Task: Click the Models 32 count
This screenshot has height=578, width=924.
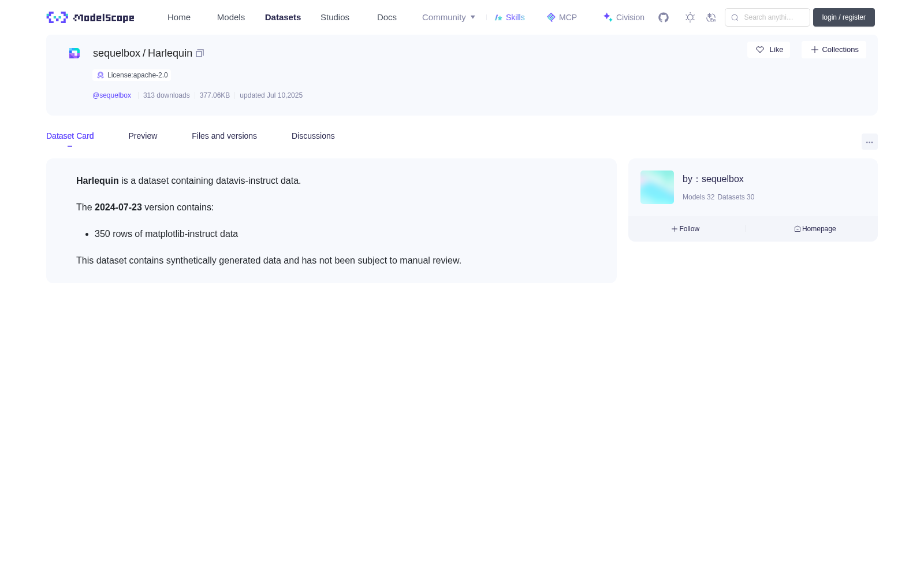Action: tap(698, 197)
